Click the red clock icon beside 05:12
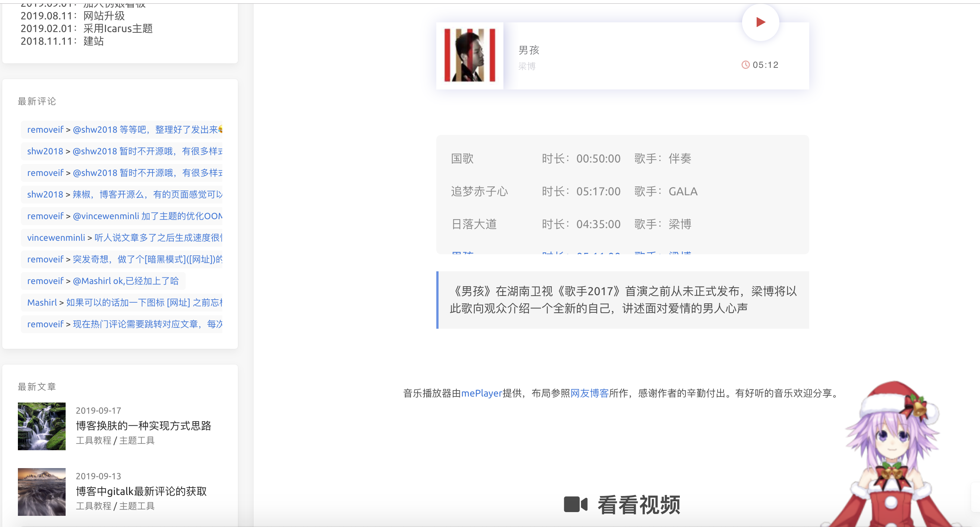This screenshot has height=527, width=980. coord(745,65)
